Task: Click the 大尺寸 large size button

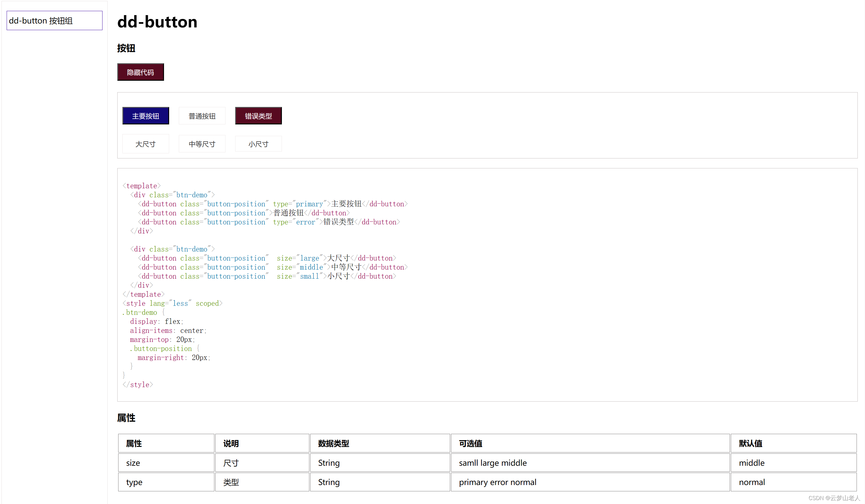Action: pos(146,144)
